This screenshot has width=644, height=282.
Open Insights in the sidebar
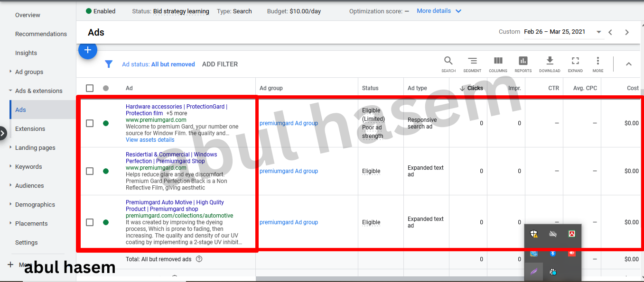26,53
